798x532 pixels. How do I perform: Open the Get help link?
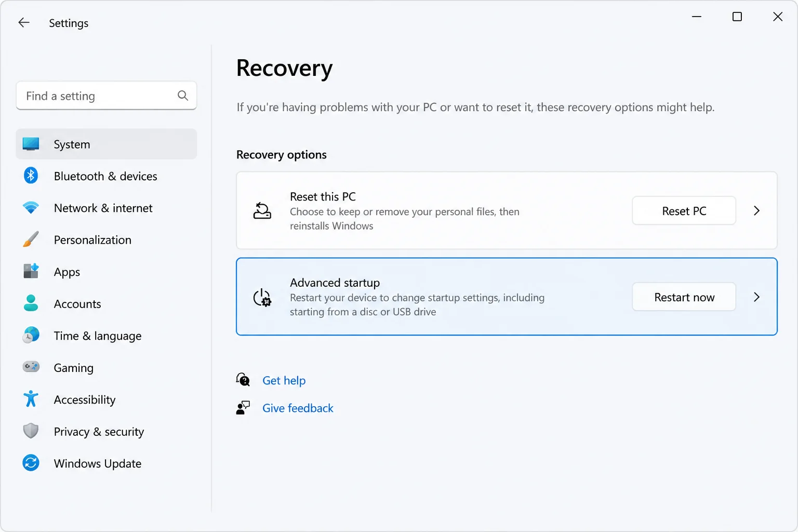[284, 380]
